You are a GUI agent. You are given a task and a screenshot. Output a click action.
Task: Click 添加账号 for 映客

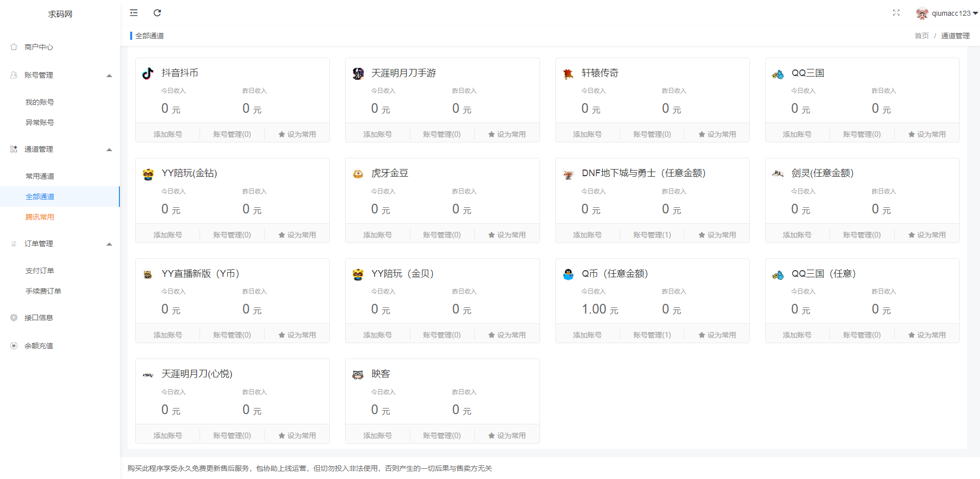click(x=378, y=436)
